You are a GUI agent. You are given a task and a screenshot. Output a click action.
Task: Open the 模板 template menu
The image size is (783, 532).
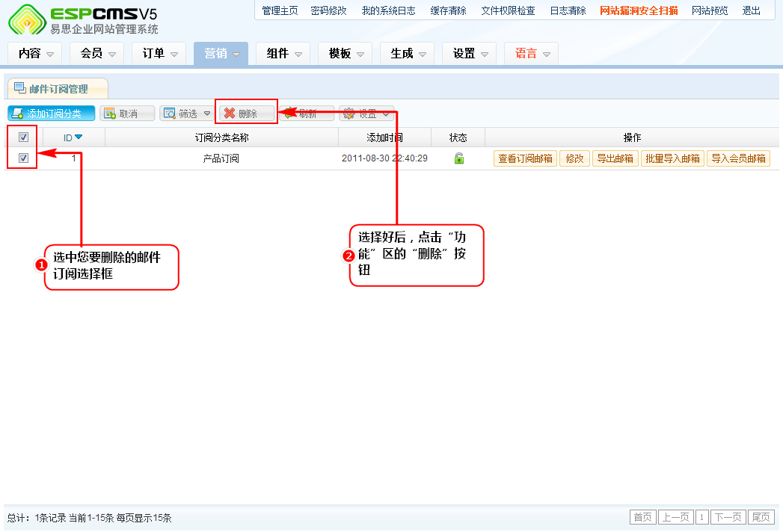[x=360, y=55]
